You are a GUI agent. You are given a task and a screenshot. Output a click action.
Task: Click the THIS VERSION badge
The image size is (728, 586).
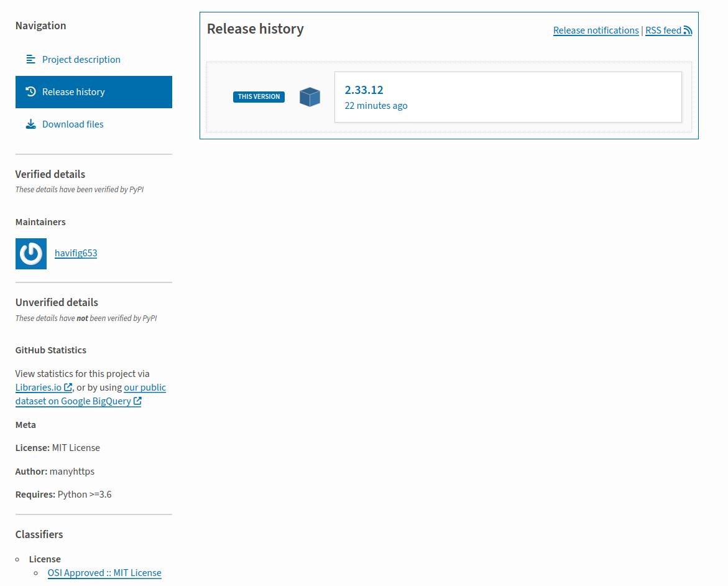point(259,96)
